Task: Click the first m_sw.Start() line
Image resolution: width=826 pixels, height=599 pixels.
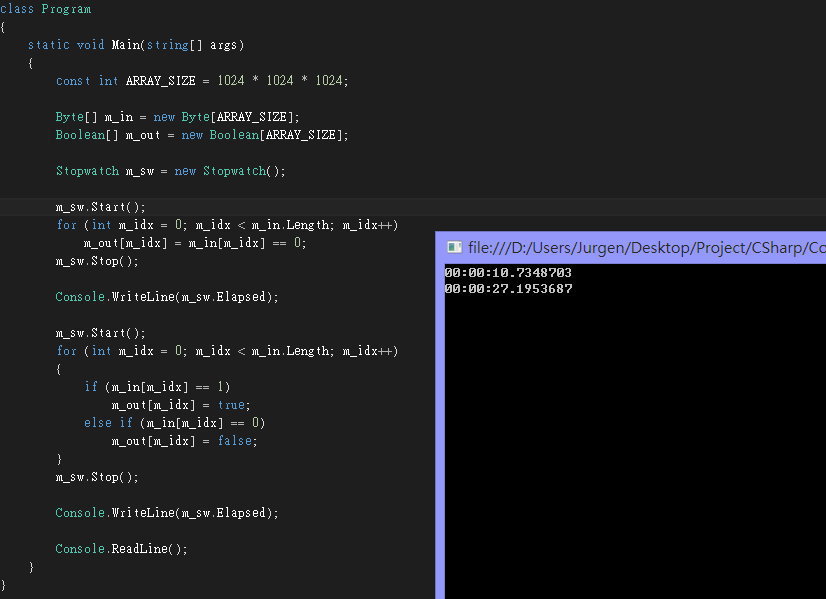Action: 100,207
